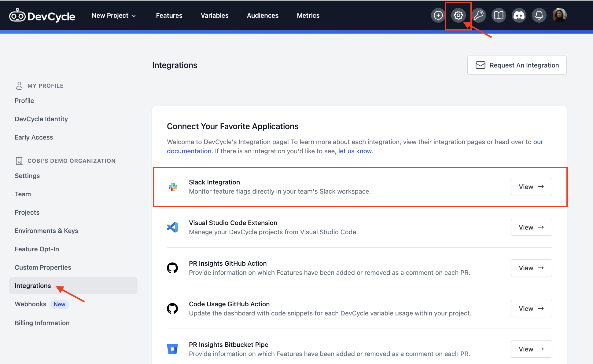Click the add new project plus icon
This screenshot has width=593, height=364.
pos(438,15)
